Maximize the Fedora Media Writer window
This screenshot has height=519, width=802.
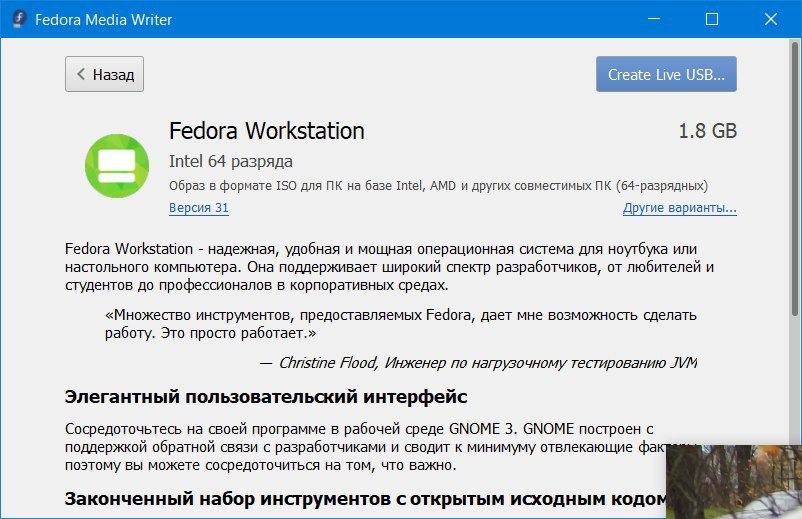point(711,19)
